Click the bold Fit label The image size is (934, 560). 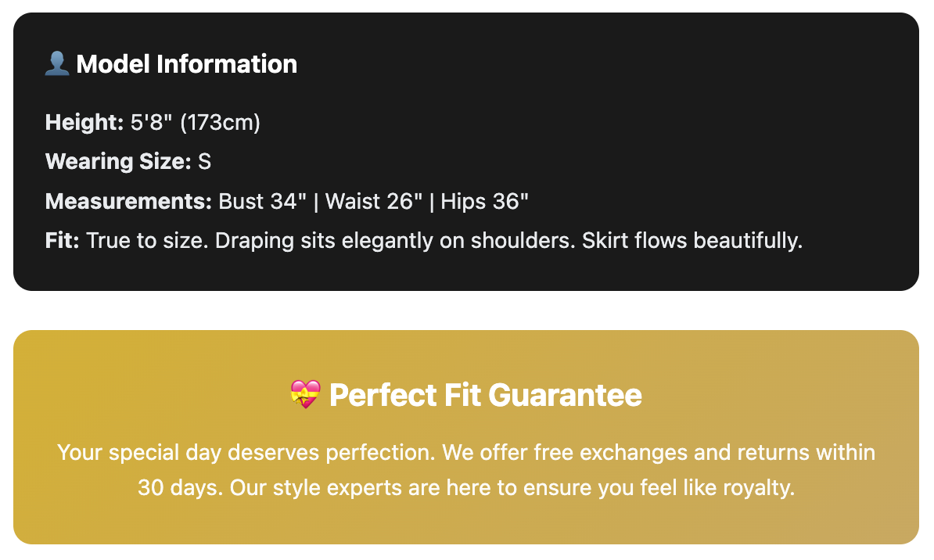[x=63, y=240]
